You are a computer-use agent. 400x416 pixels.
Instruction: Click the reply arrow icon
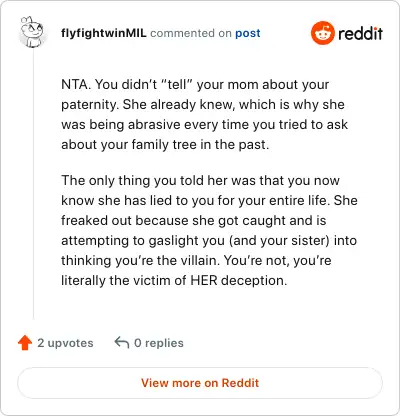[122, 342]
